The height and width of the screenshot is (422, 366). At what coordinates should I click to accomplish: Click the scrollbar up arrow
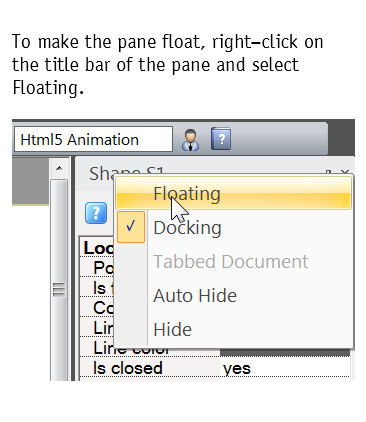[x=59, y=168]
